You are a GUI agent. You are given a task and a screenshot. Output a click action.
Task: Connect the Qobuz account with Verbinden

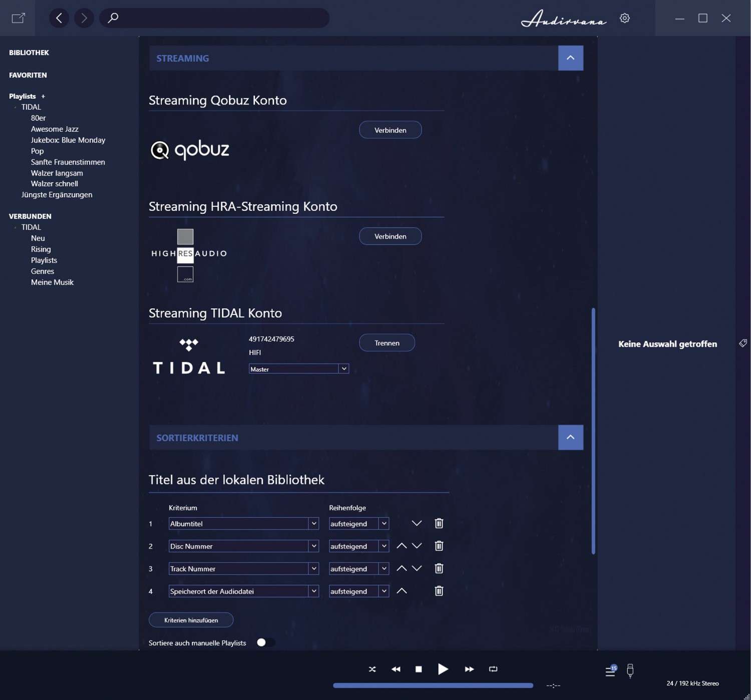(391, 130)
